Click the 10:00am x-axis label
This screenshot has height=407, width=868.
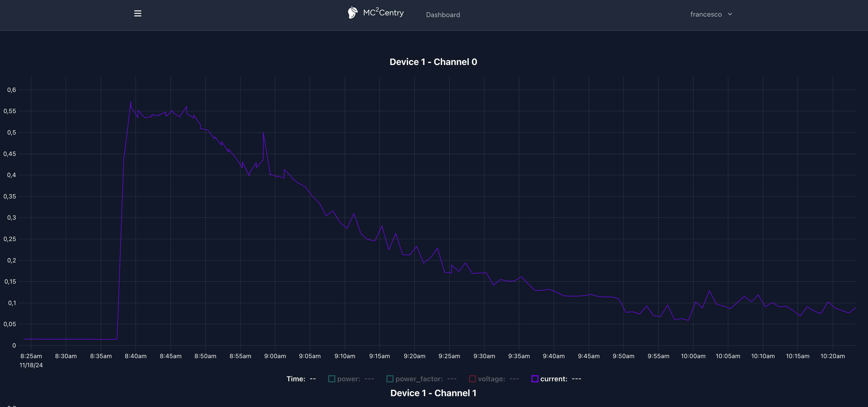[693, 356]
